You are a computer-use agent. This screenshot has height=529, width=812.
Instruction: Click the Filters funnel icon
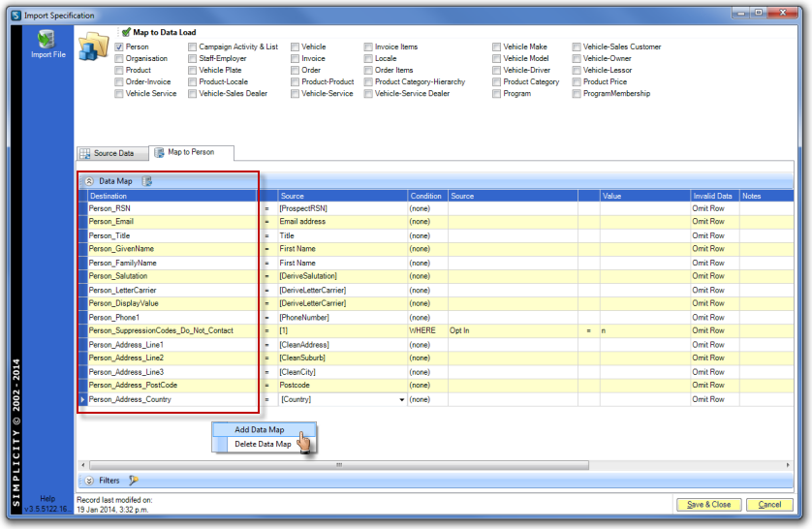[133, 481]
